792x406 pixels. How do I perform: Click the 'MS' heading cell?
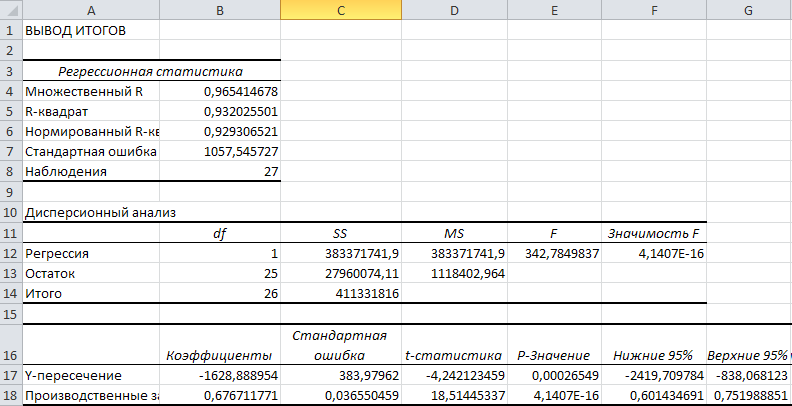pos(455,233)
